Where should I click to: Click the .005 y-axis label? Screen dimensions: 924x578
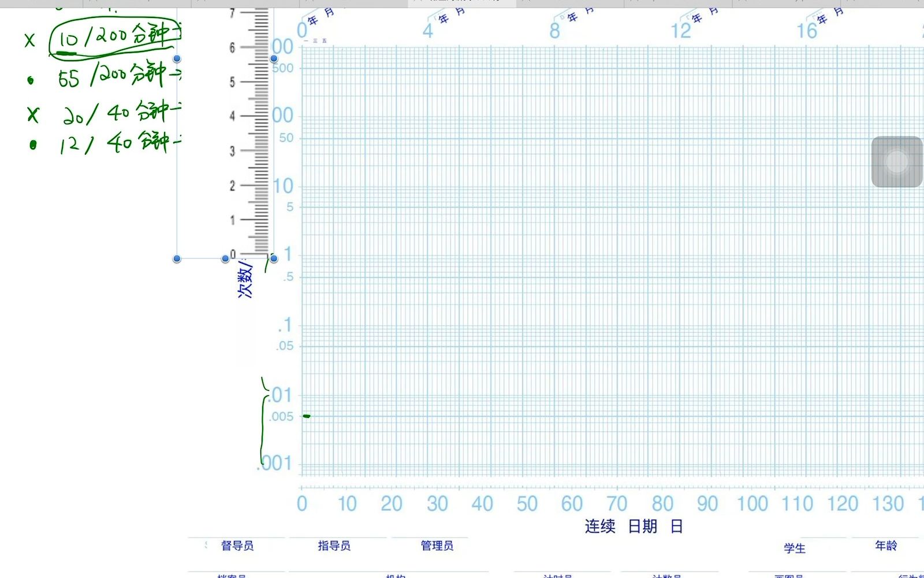(x=281, y=416)
